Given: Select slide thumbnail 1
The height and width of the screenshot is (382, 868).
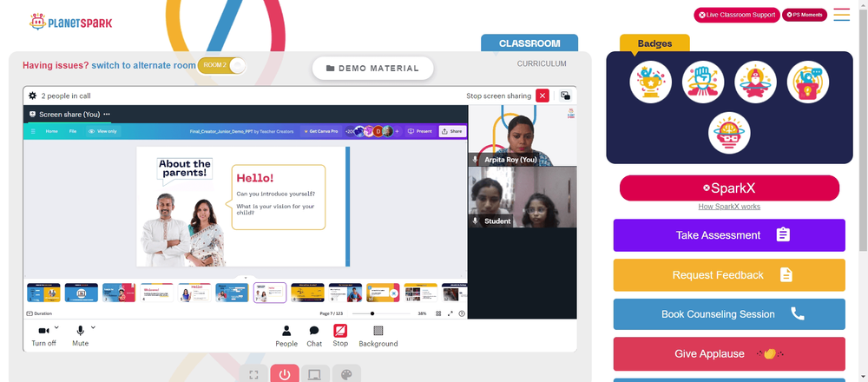Looking at the screenshot, I should point(43,293).
